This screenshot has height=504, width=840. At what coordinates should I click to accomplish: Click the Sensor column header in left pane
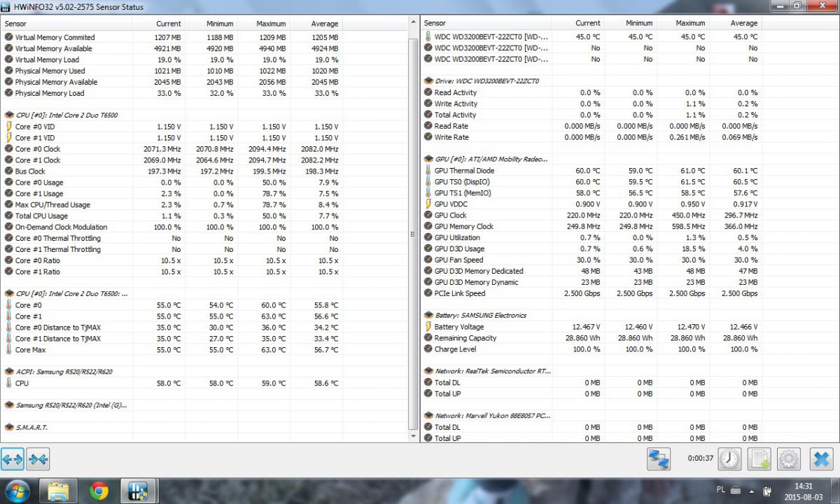(x=67, y=24)
